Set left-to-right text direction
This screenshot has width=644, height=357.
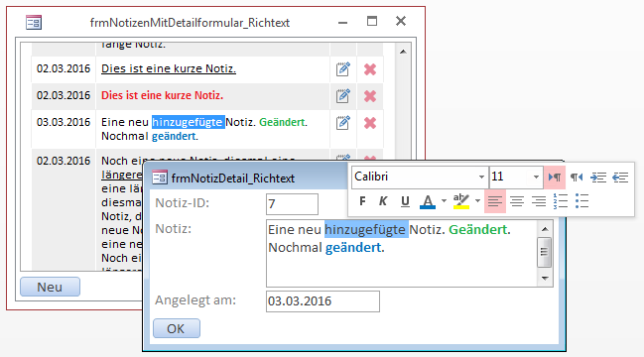point(555,178)
